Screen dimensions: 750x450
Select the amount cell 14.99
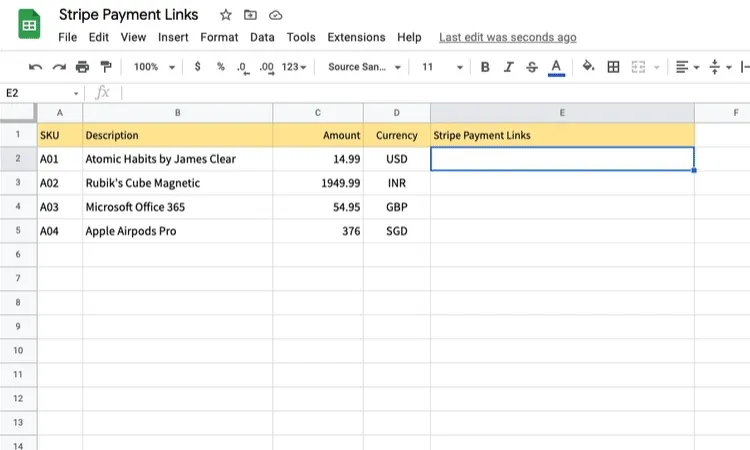click(x=318, y=159)
